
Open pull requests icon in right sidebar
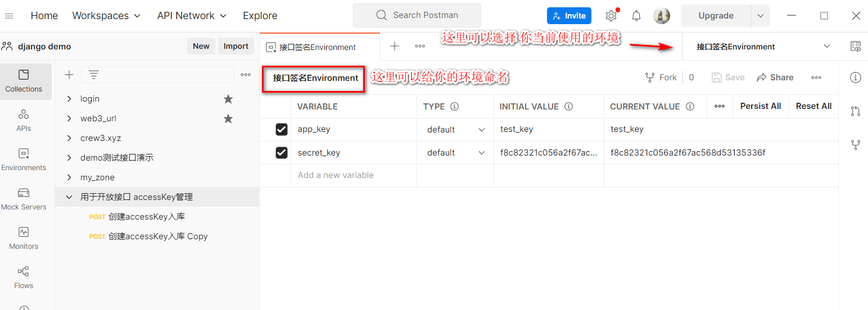tap(856, 111)
